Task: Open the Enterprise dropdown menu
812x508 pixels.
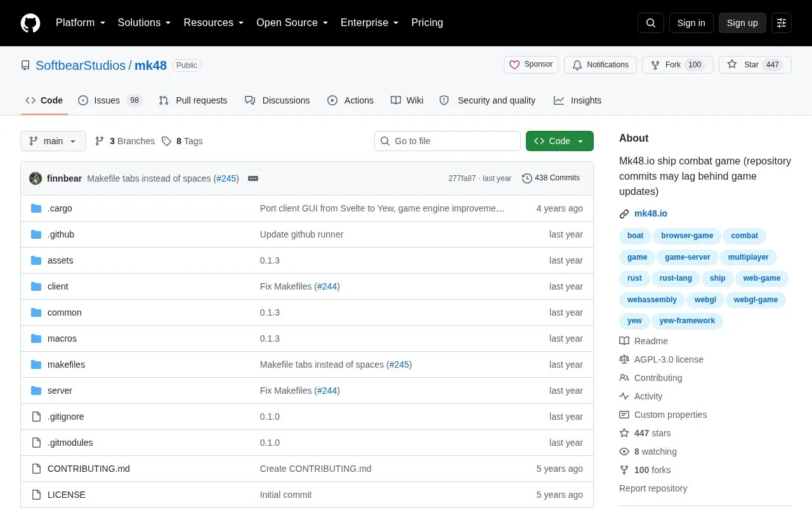Action: [370, 23]
